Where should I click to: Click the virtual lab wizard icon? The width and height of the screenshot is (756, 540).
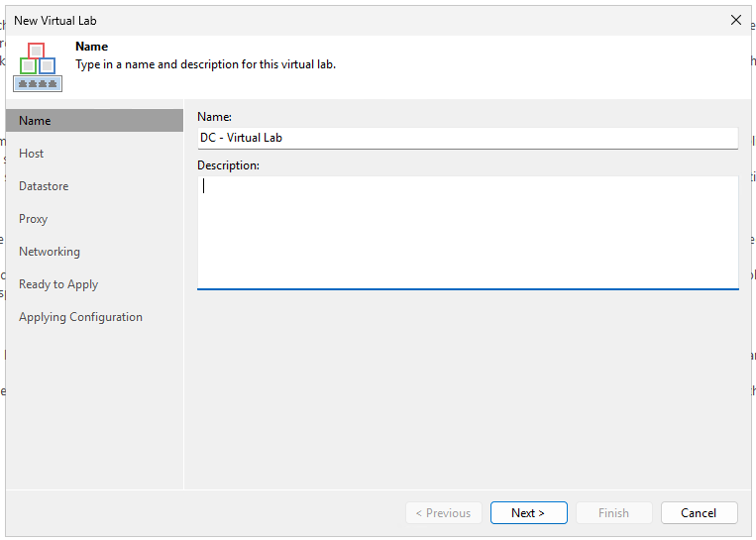point(38,66)
